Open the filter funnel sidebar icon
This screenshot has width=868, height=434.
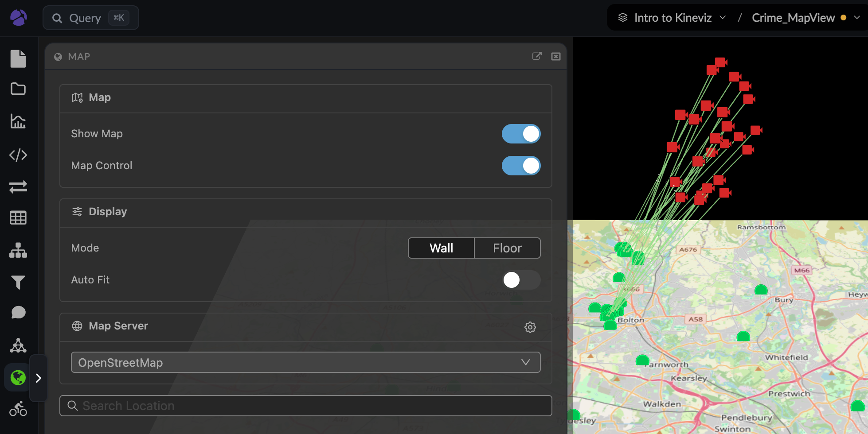point(18,282)
